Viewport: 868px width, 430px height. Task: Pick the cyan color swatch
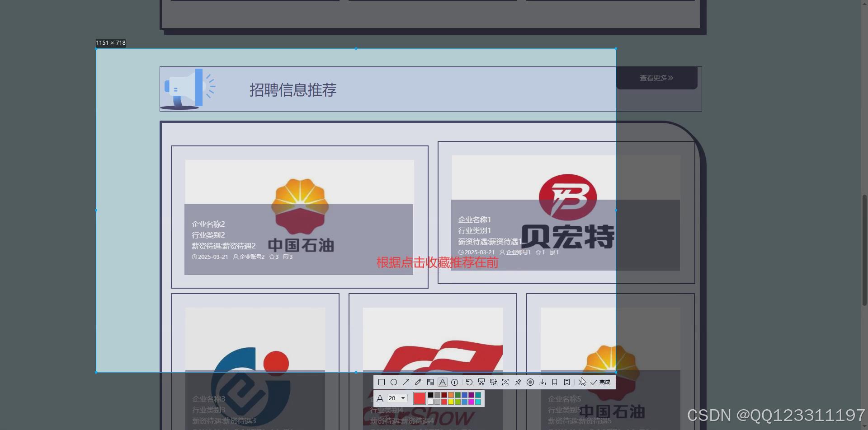coord(478,402)
